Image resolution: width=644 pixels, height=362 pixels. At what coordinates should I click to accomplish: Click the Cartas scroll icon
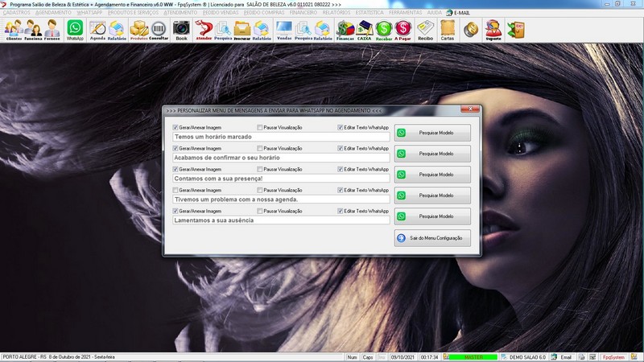(x=447, y=30)
